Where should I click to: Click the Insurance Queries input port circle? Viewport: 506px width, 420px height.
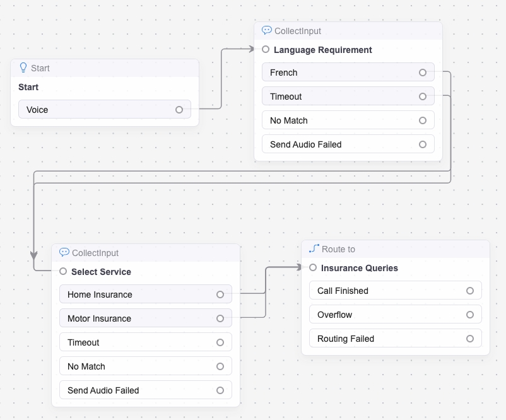pos(313,267)
